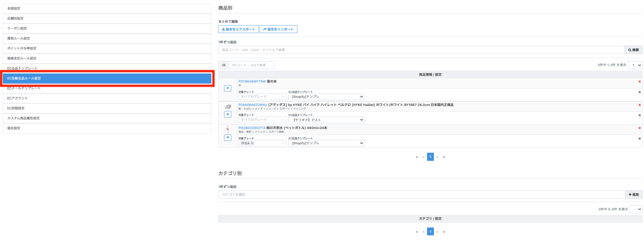
Task: Open 店舗別設定 in the sidebar
Action: [107, 19]
